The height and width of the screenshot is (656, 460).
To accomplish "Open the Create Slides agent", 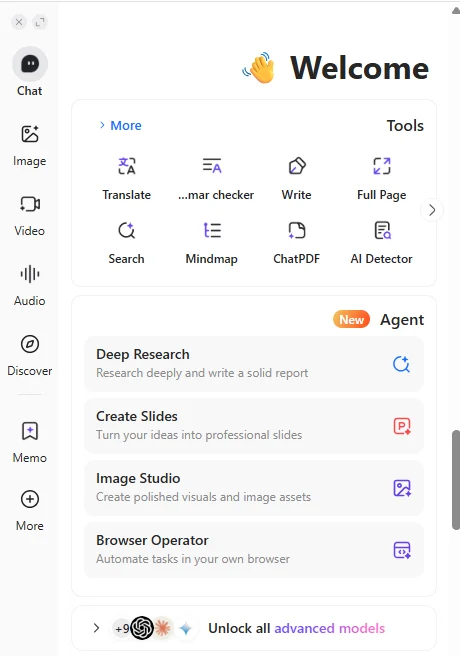I will coord(254,426).
